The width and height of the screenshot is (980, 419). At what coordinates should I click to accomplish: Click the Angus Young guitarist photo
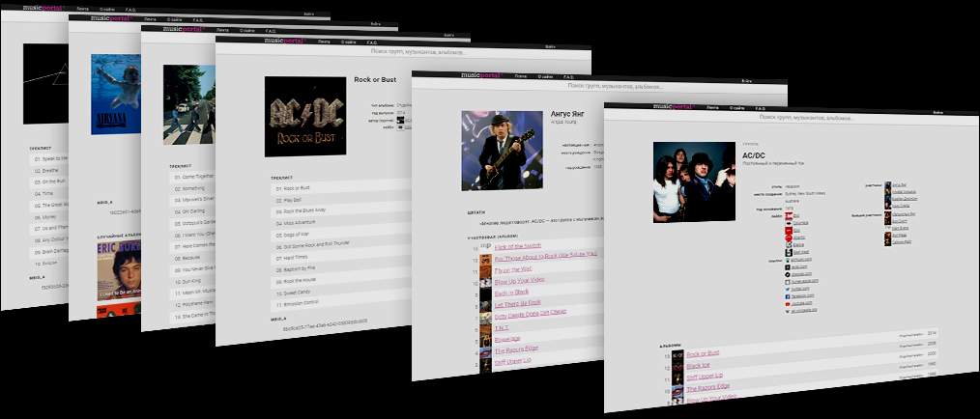point(502,151)
